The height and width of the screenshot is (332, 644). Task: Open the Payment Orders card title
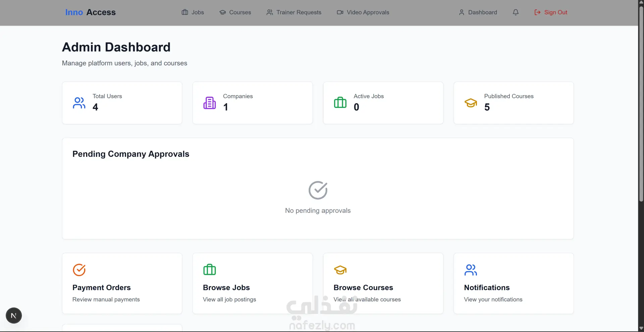pos(102,287)
